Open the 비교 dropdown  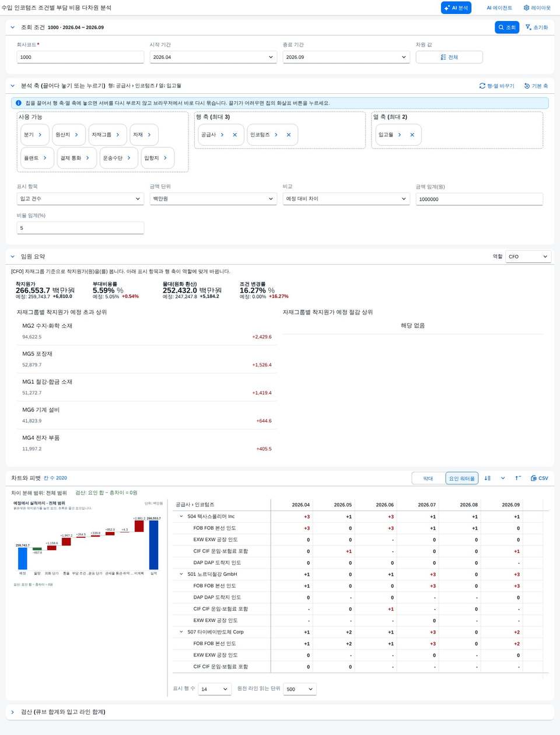coord(346,199)
